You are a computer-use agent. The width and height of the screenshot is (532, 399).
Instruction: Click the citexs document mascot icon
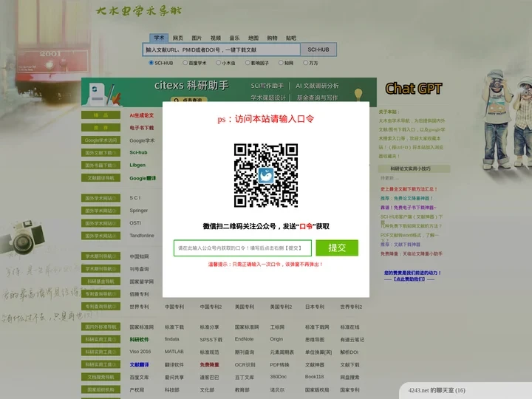[98, 94]
